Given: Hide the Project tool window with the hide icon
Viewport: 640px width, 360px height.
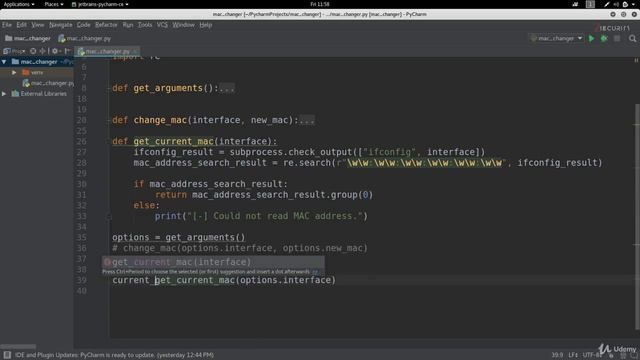Looking at the screenshot, I should coord(67,51).
